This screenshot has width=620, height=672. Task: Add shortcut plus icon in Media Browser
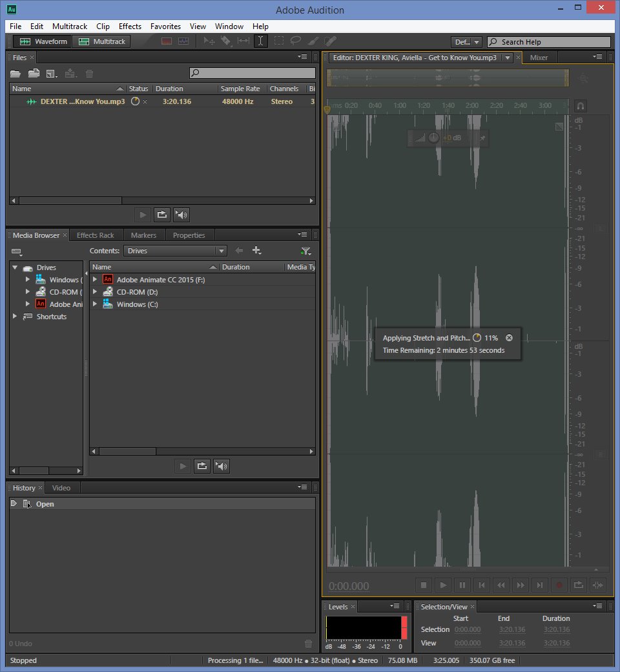[256, 250]
